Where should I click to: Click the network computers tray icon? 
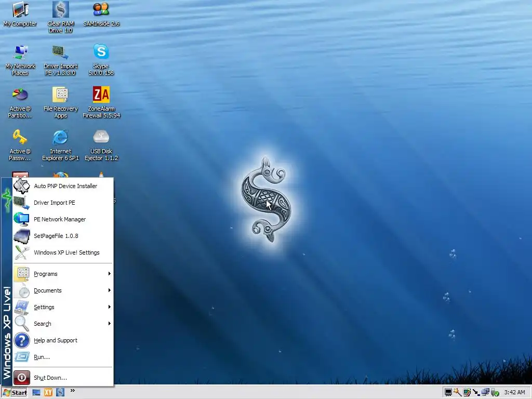(485, 393)
